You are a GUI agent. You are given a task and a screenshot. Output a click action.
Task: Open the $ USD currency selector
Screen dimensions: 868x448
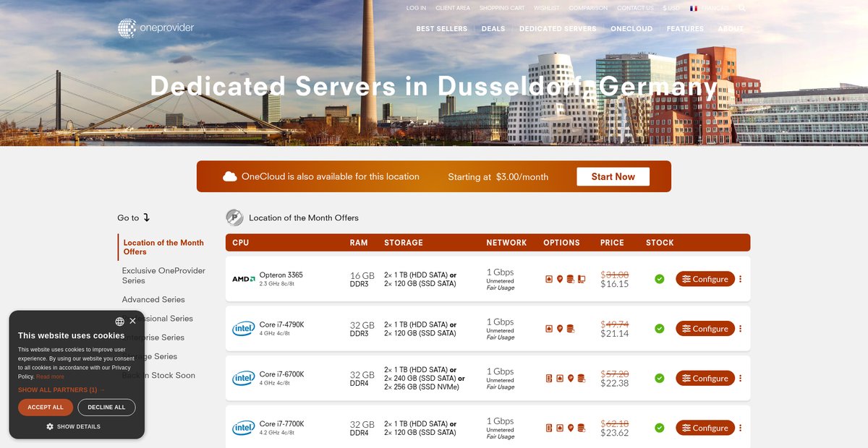[x=671, y=8]
